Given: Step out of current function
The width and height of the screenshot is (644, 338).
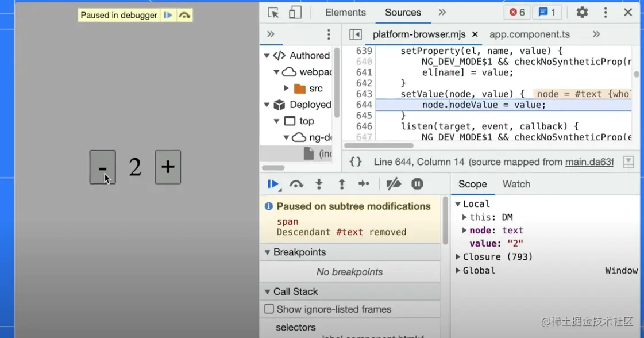Looking at the screenshot, I should click(x=341, y=184).
